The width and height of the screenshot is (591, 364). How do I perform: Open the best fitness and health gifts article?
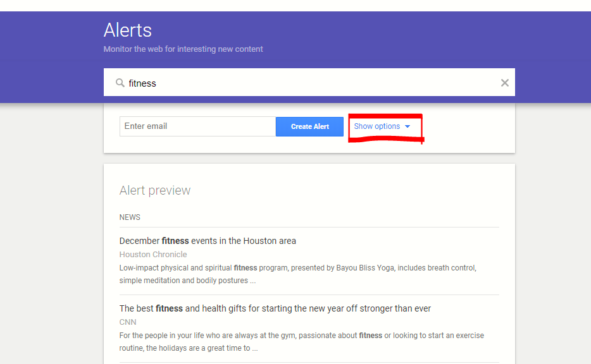[275, 308]
